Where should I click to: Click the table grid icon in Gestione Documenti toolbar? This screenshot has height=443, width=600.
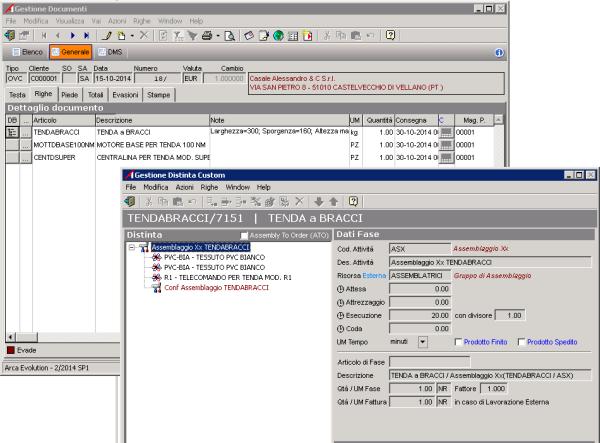pos(293,36)
